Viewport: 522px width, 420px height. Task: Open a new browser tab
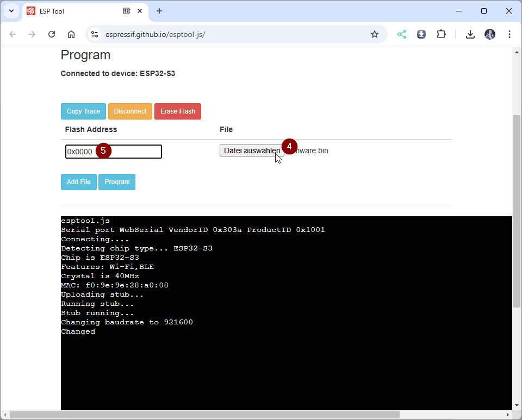click(x=159, y=11)
